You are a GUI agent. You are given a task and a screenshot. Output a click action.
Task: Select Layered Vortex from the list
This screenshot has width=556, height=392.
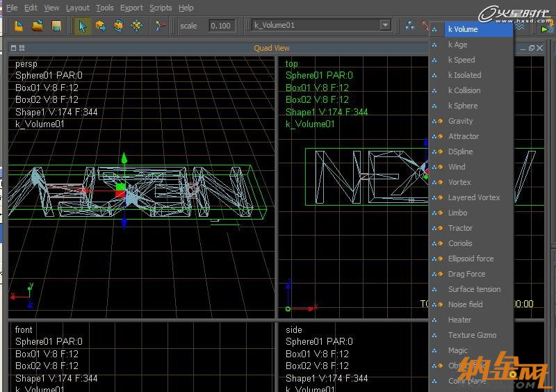tap(473, 197)
